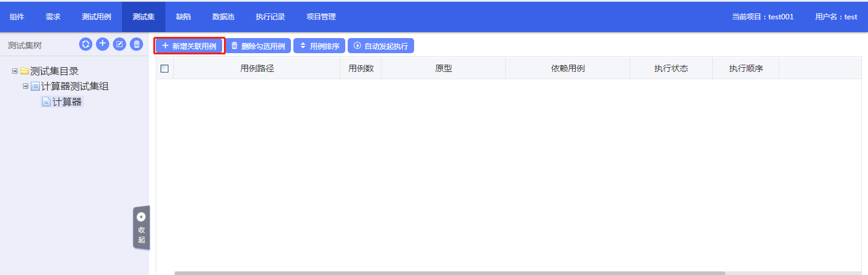The image size is (868, 275).
Task: Go to the 执行记录 tab
Action: [x=270, y=17]
